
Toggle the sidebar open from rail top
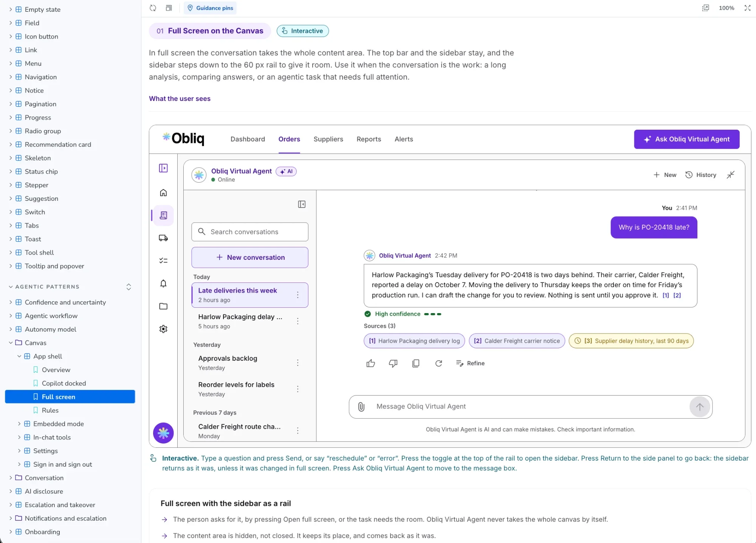pos(163,168)
